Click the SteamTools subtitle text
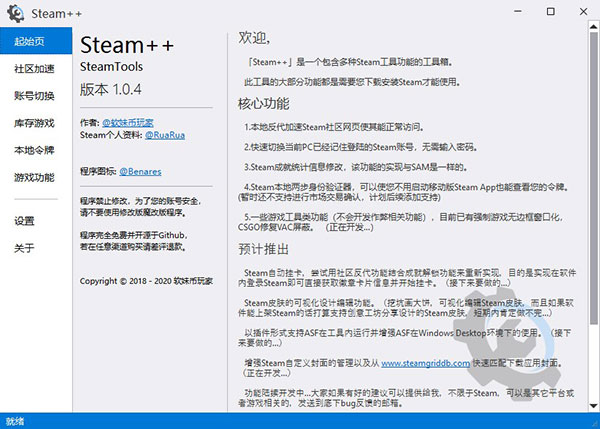The width and height of the screenshot is (600, 429). tap(111, 67)
